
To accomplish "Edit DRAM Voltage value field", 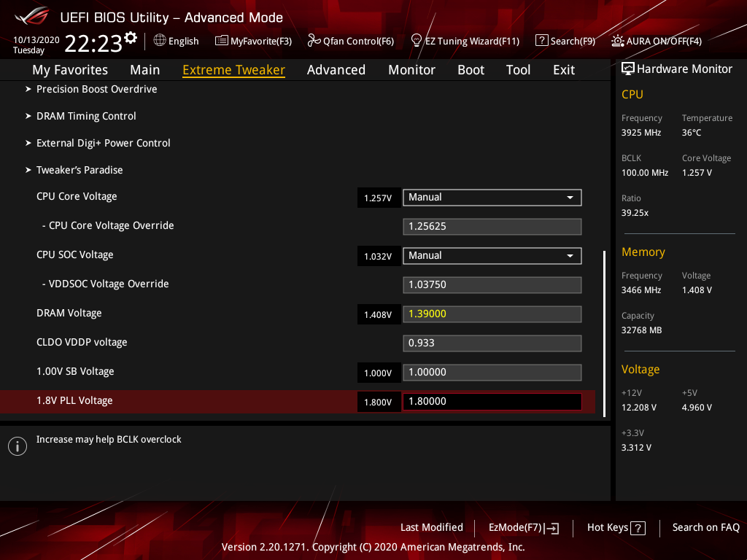I will click(492, 314).
